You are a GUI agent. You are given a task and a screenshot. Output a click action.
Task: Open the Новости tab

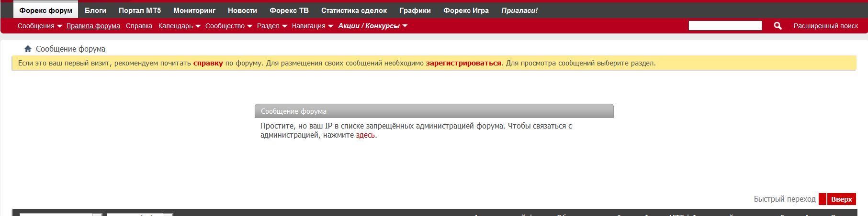(x=242, y=11)
